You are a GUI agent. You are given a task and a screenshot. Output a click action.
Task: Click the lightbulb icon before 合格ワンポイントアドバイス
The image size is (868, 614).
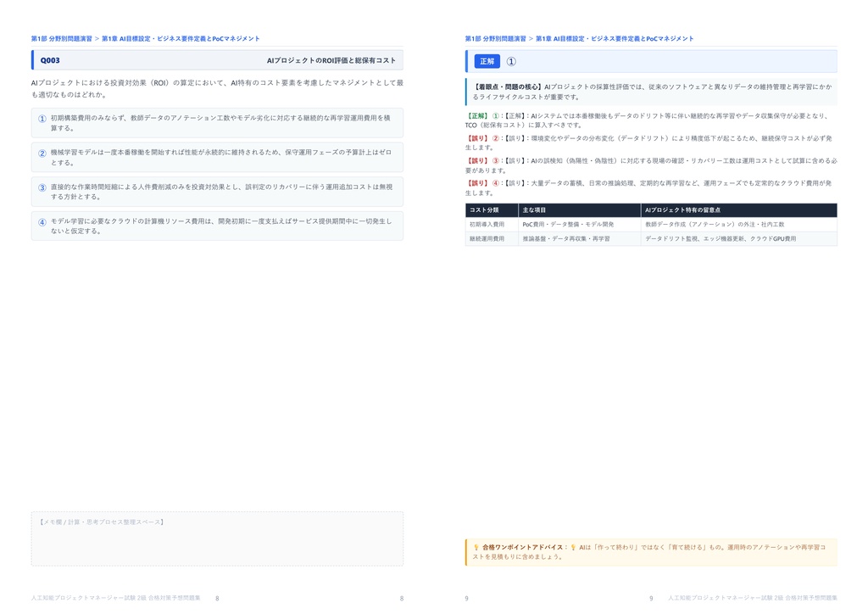(476, 547)
